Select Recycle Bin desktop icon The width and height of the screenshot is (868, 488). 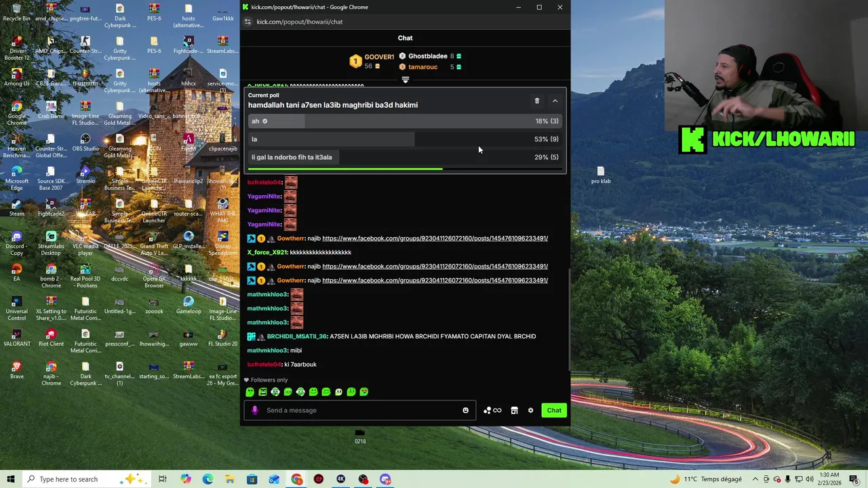(16, 12)
